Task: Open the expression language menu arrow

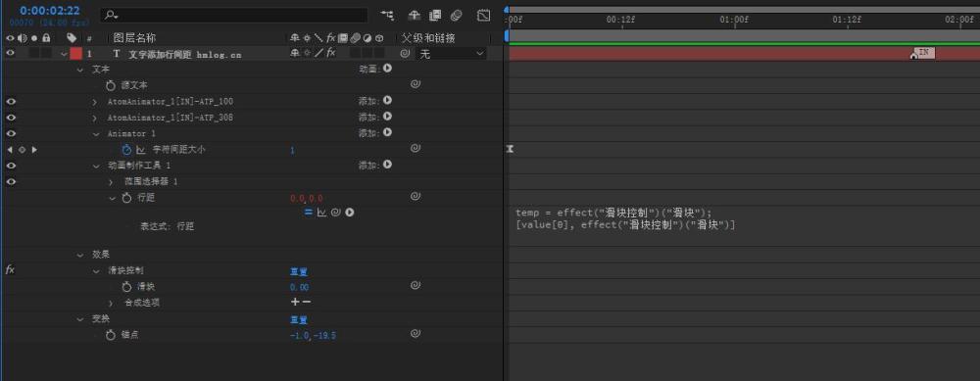Action: pos(350,213)
